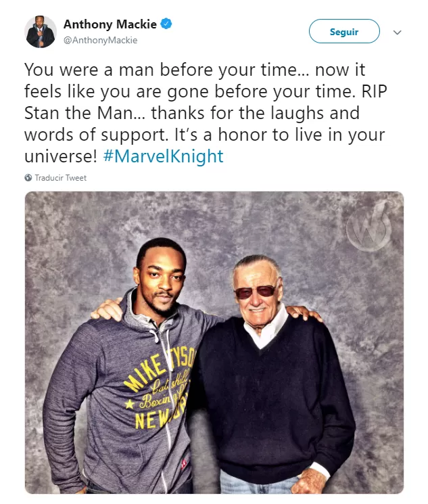428x504 pixels.
Task: Click the tweet's first line of text
Action: point(185,70)
